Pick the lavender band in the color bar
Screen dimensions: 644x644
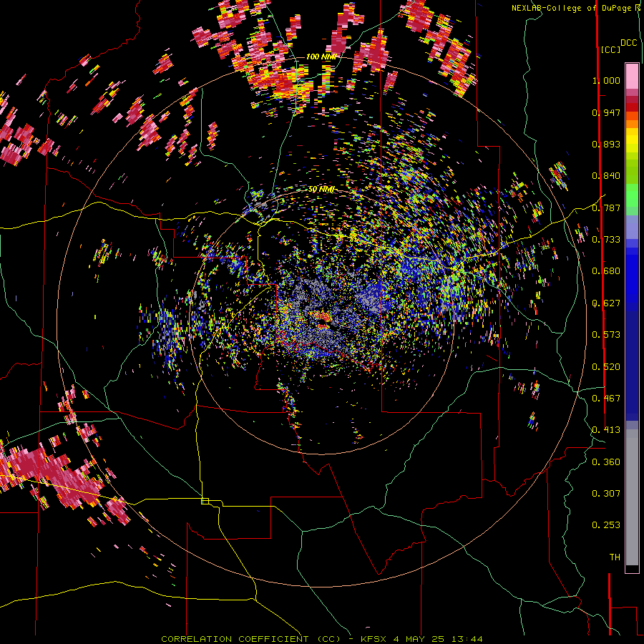[632, 227]
